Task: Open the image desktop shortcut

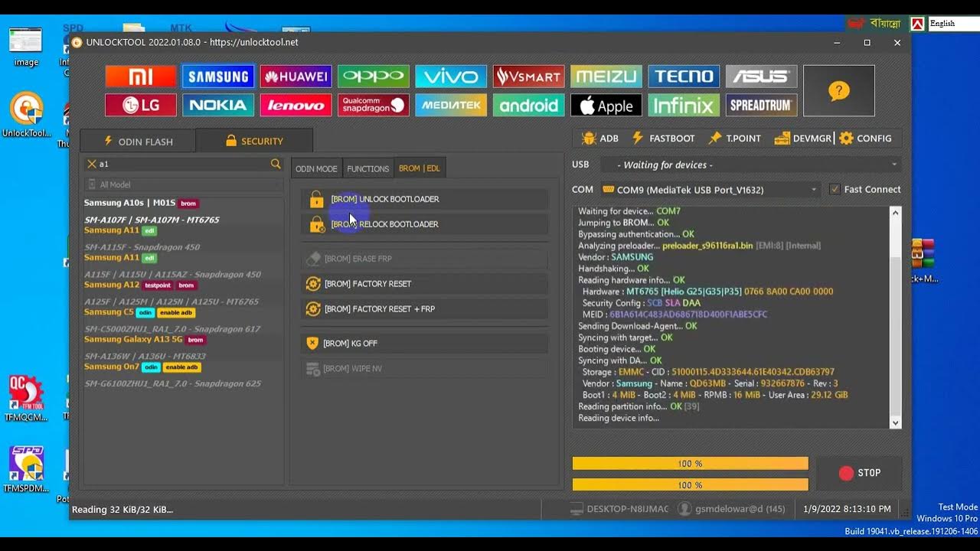Action: [x=26, y=47]
